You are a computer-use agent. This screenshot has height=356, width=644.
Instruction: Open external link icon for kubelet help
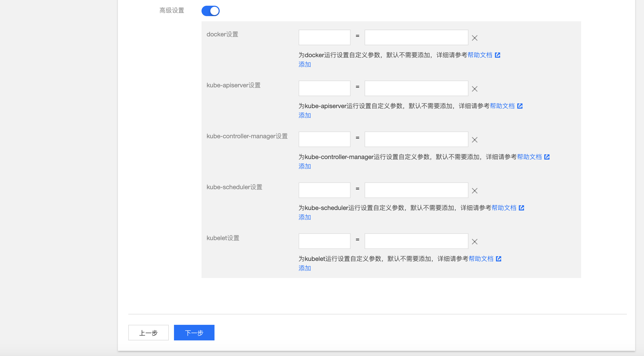pyautogui.click(x=499, y=259)
